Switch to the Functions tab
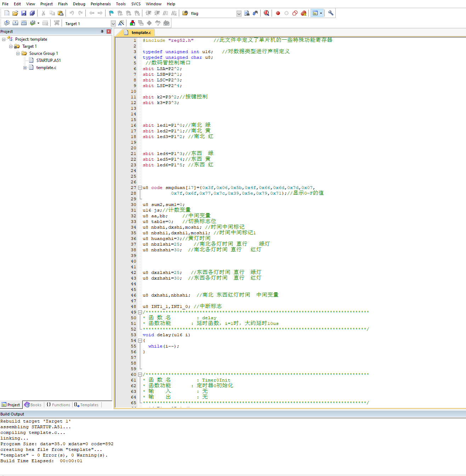 click(x=58, y=405)
